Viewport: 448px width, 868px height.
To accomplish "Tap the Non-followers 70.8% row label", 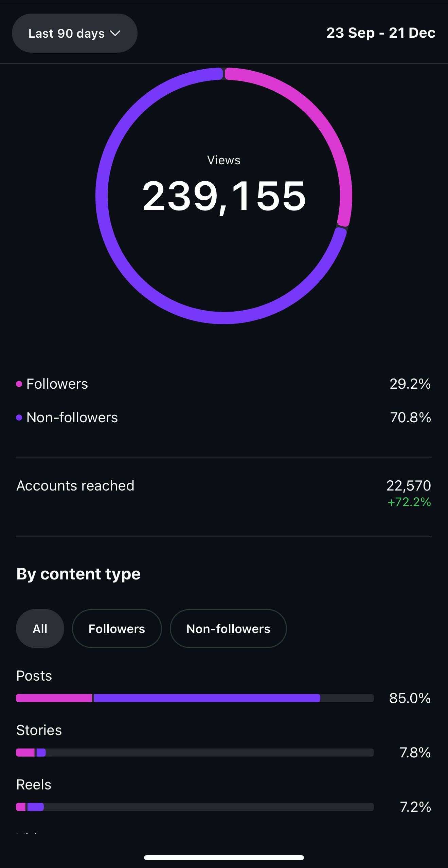I will tap(72, 418).
